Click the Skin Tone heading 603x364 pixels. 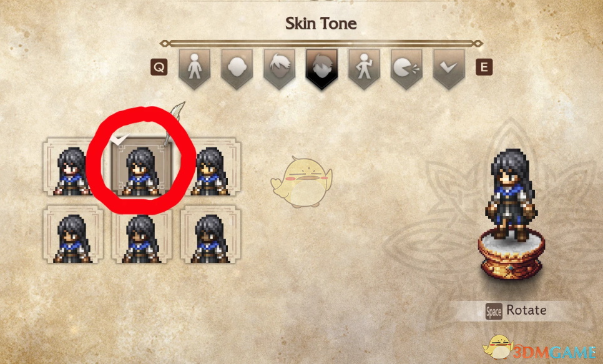point(321,24)
